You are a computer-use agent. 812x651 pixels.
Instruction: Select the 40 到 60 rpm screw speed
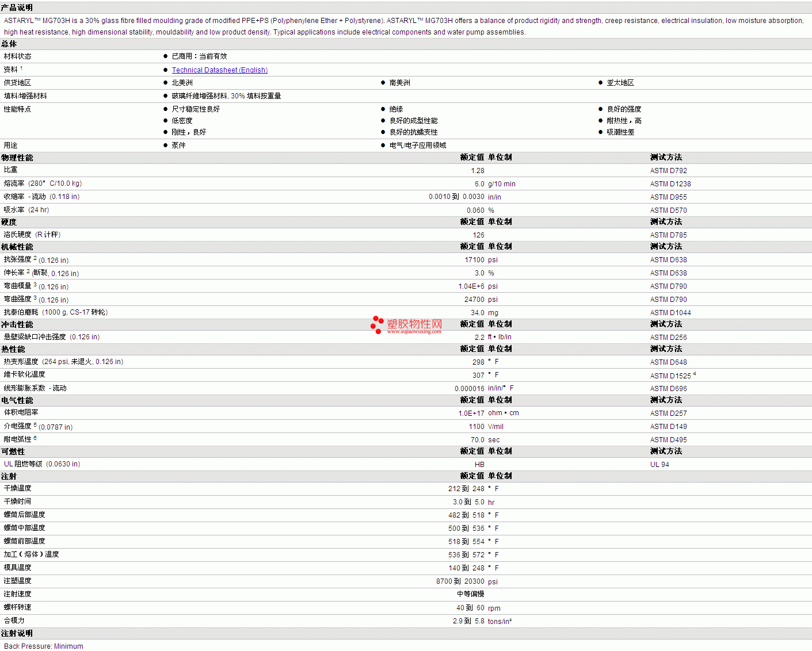478,608
